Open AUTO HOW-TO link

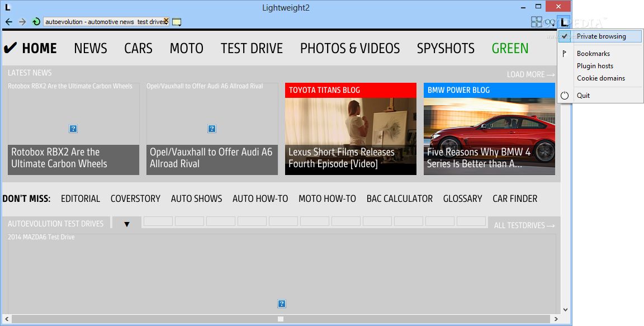(x=261, y=199)
